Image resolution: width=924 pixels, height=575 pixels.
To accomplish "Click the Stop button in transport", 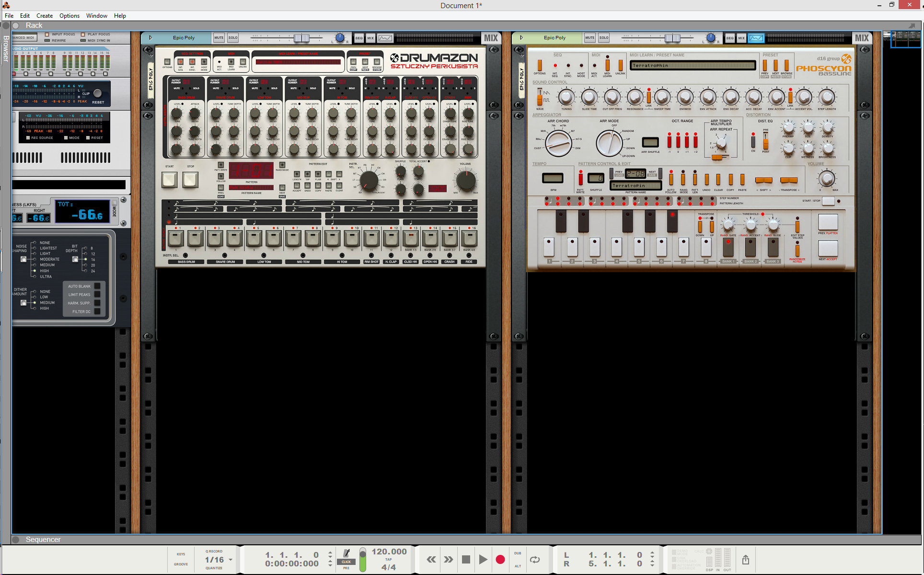I will coord(466,559).
